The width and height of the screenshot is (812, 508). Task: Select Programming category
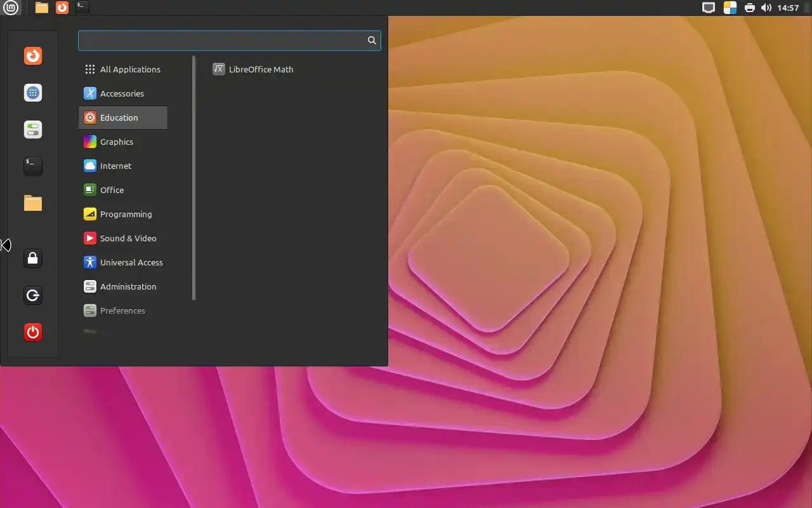pos(123,214)
